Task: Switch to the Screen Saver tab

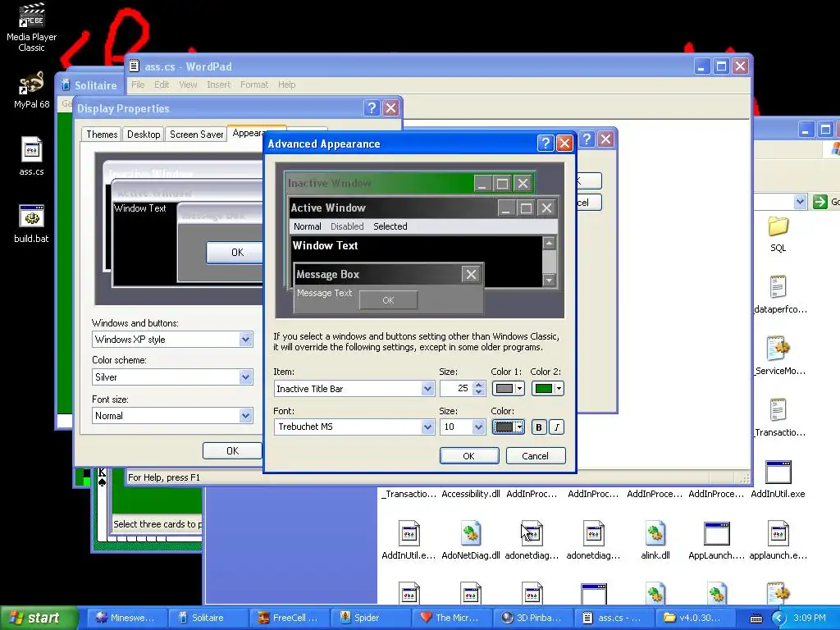Action: [196, 134]
